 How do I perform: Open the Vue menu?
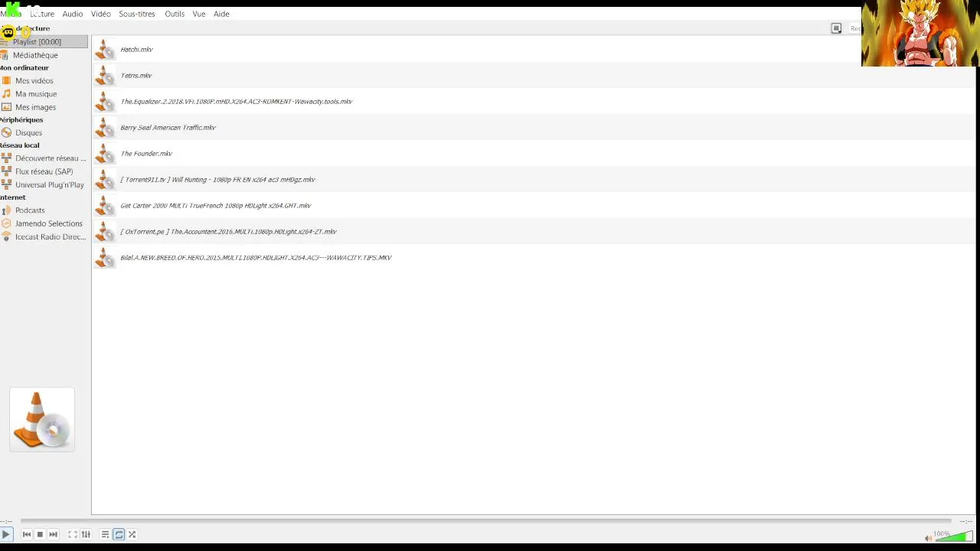pos(199,14)
